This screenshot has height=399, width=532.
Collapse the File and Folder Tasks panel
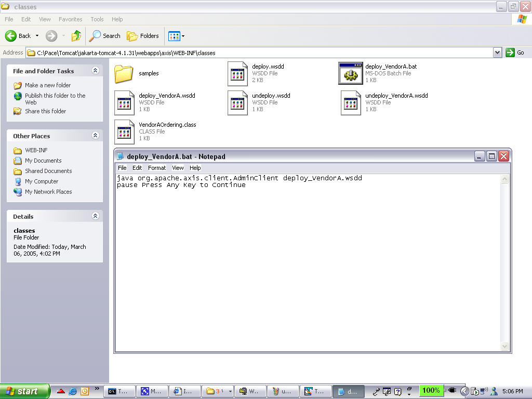(96, 70)
